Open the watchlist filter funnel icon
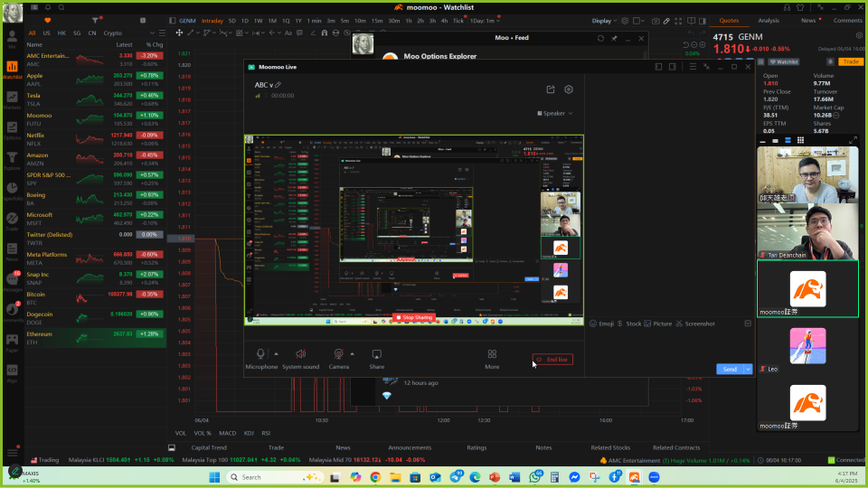This screenshot has height=488, width=868. [x=95, y=21]
